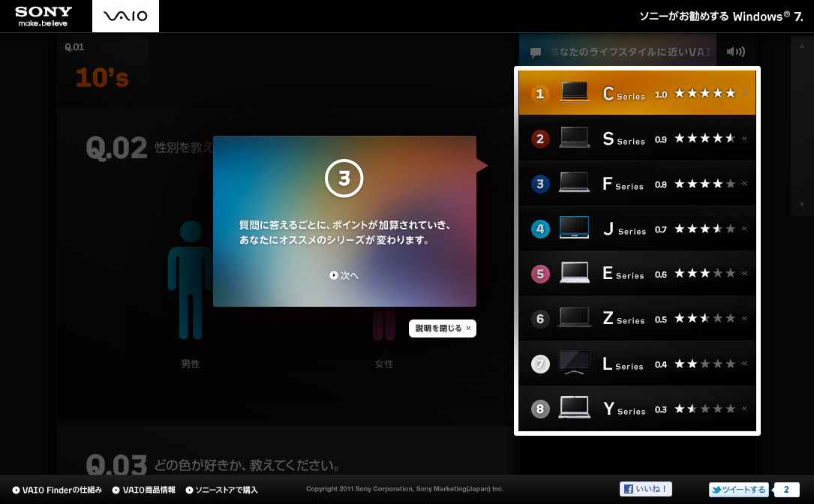
Task: Click the Z Series laptop icon
Action: (x=574, y=318)
